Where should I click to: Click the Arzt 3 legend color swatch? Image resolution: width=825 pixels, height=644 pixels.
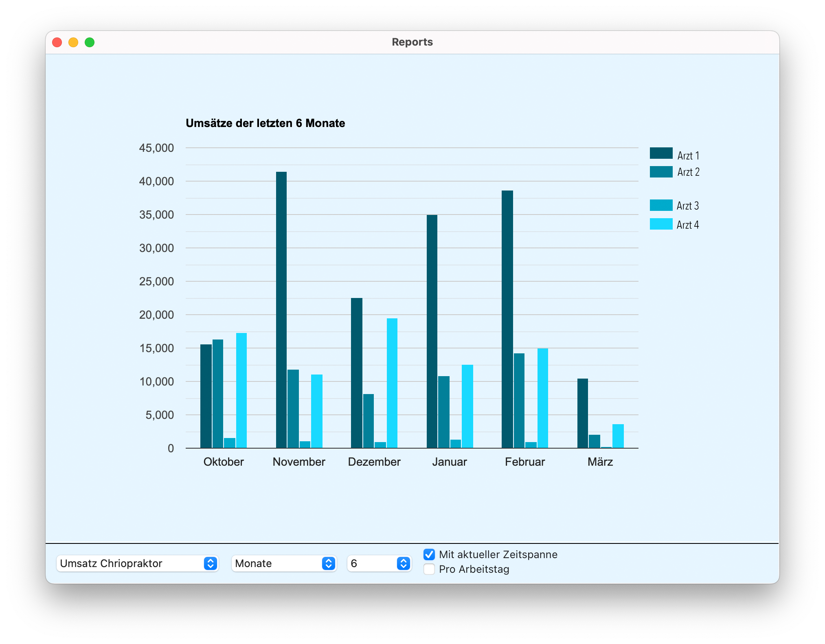point(660,205)
